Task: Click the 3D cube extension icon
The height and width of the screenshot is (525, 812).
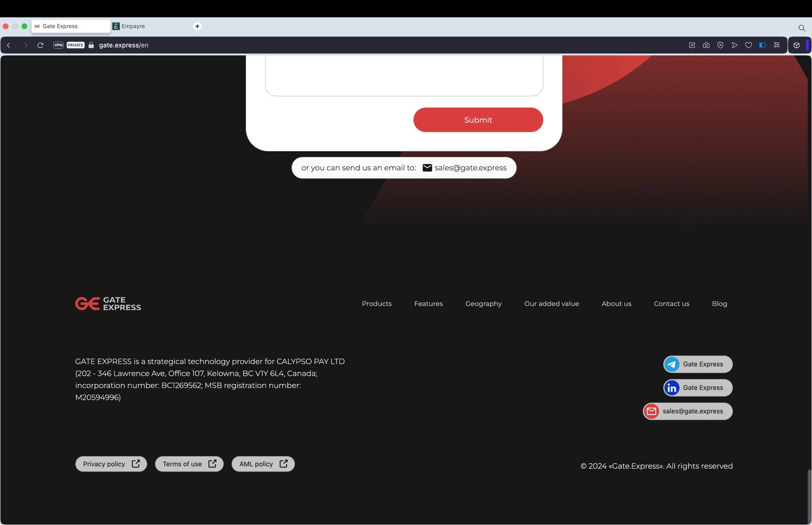Action: (797, 45)
